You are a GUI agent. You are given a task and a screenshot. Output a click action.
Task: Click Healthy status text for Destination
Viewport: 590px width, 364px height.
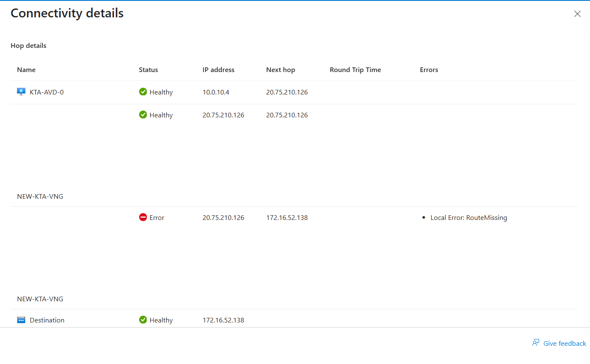161,320
